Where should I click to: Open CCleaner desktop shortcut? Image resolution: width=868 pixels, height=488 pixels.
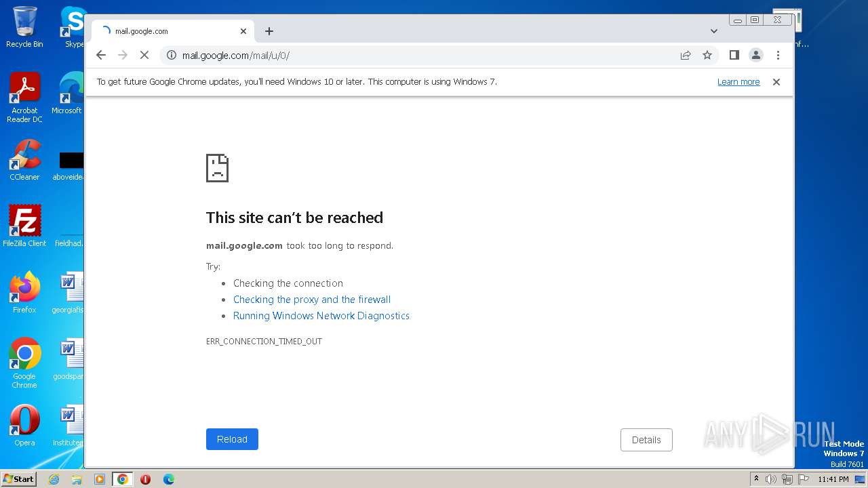(x=24, y=161)
